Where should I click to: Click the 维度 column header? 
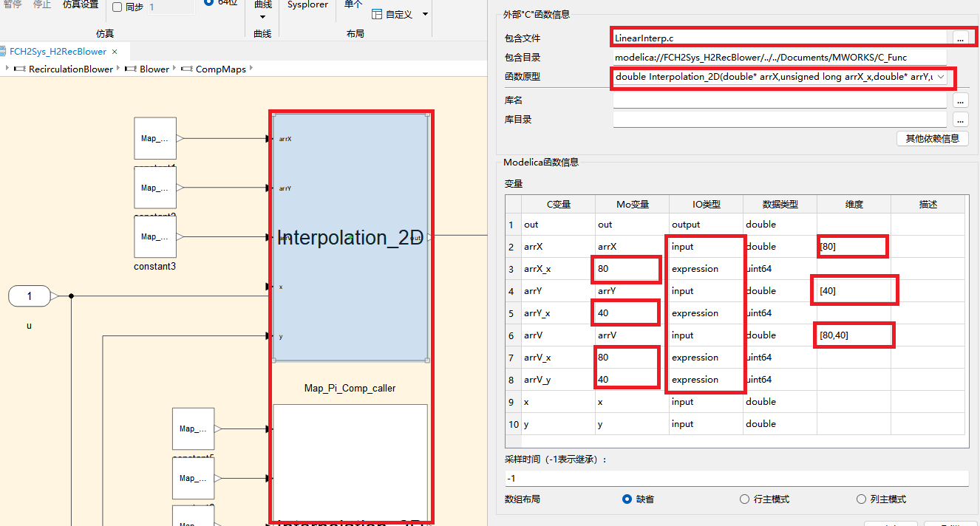(x=854, y=205)
